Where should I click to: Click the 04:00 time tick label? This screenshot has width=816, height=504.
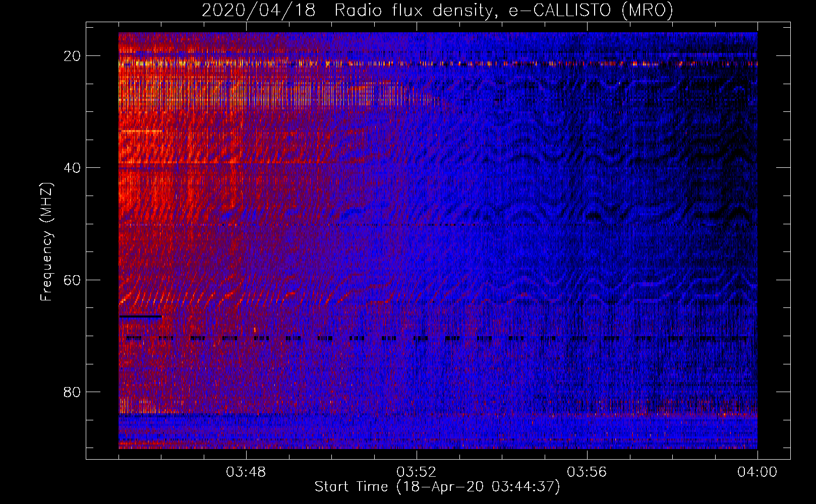tap(757, 472)
